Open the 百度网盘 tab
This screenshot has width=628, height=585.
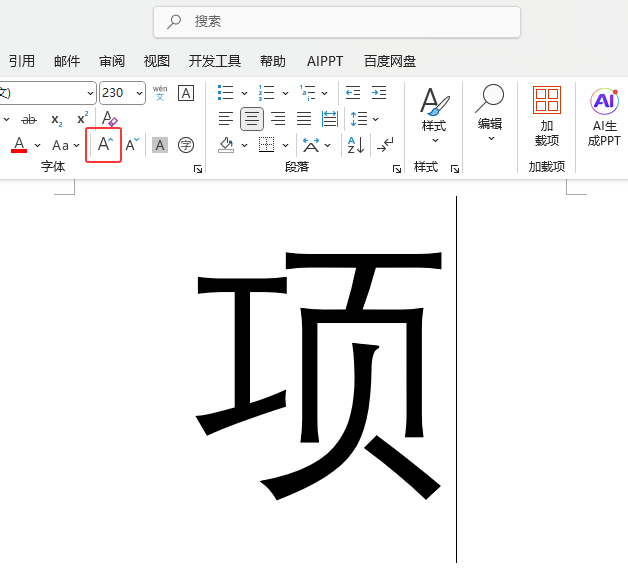[390, 61]
